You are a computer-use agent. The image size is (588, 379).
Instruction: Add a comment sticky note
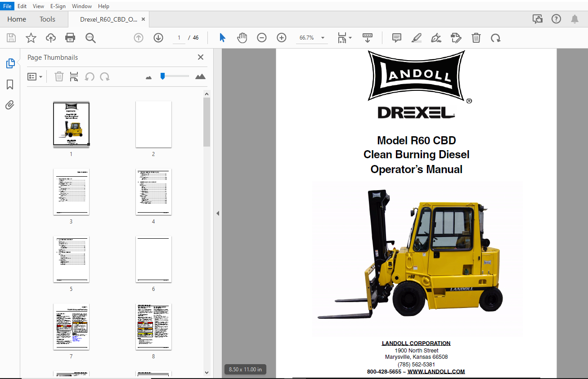point(397,38)
